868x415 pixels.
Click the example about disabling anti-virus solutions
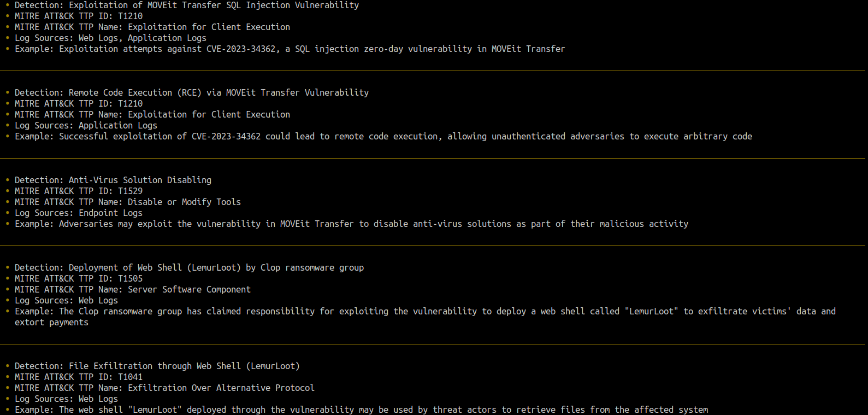(351, 224)
